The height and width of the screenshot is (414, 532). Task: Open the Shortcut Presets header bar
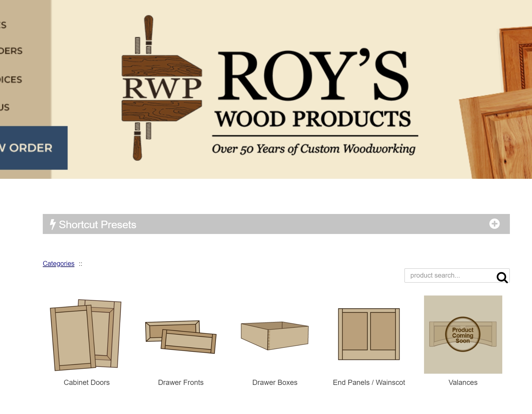point(276,224)
